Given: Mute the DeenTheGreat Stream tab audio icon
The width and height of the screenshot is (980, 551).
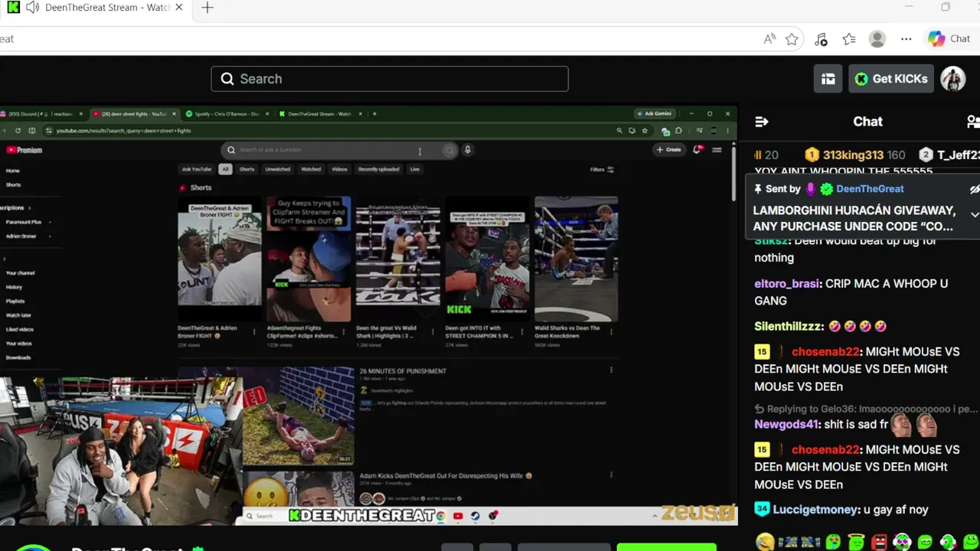Looking at the screenshot, I should [31, 8].
